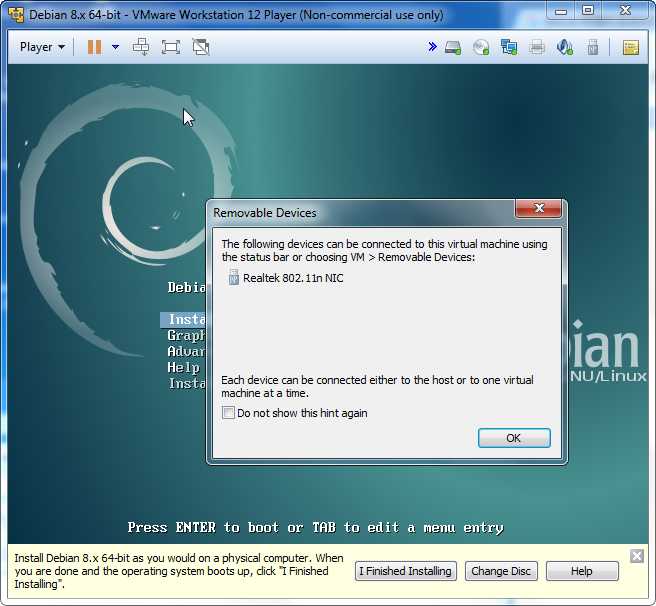This screenshot has height=606, width=656.
Task: Open the Player menu
Action: (42, 47)
